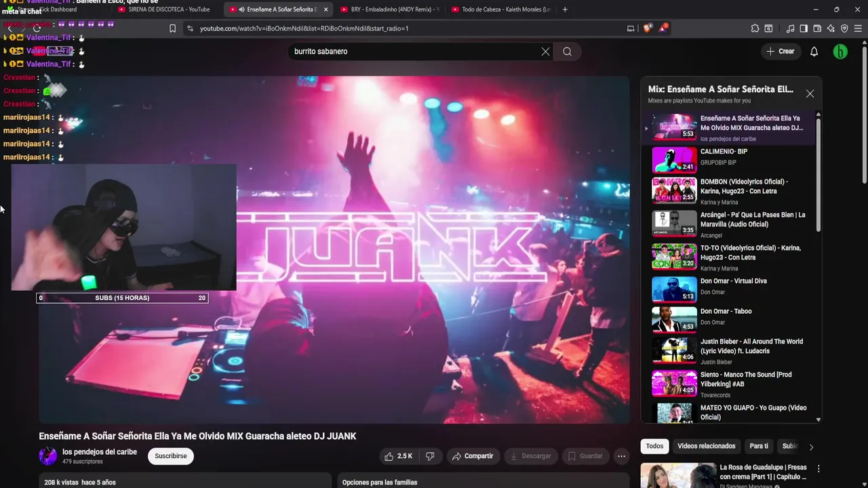Open a new browser tab

565,9
